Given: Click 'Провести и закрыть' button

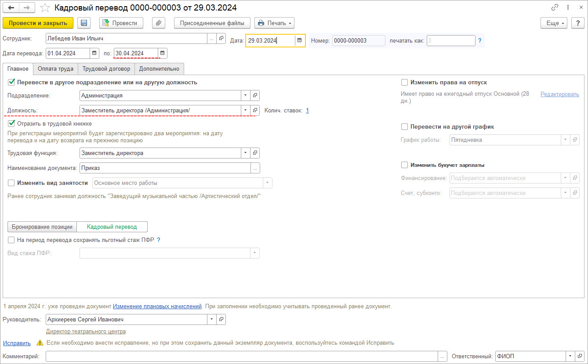Looking at the screenshot, I should click(38, 23).
